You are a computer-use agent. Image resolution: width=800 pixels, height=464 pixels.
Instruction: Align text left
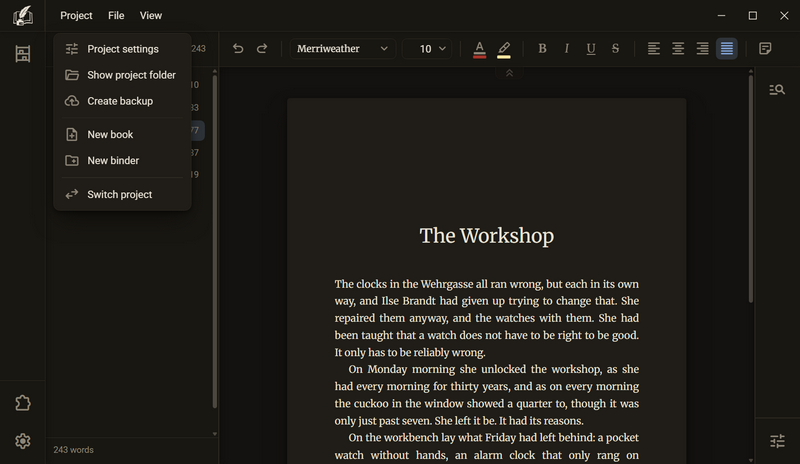coord(654,48)
